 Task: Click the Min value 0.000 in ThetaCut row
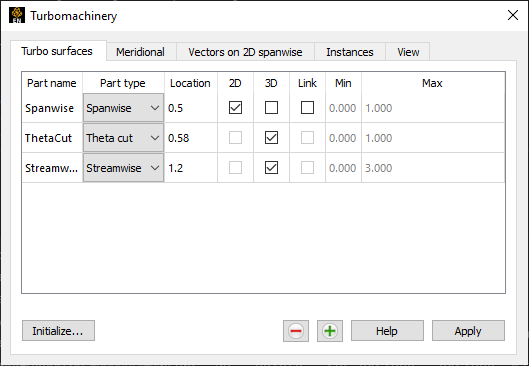[x=342, y=138]
